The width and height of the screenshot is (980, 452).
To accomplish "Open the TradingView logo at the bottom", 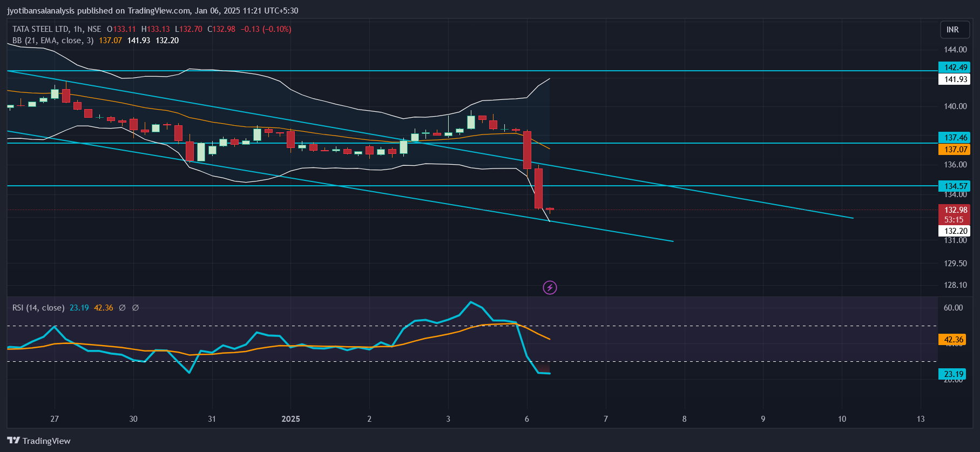I will click(x=38, y=441).
